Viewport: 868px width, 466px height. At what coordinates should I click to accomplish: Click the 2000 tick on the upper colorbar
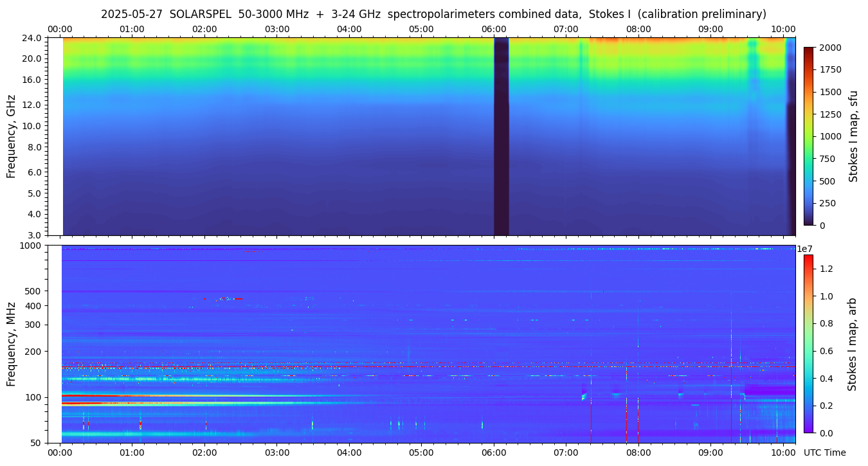(x=829, y=48)
